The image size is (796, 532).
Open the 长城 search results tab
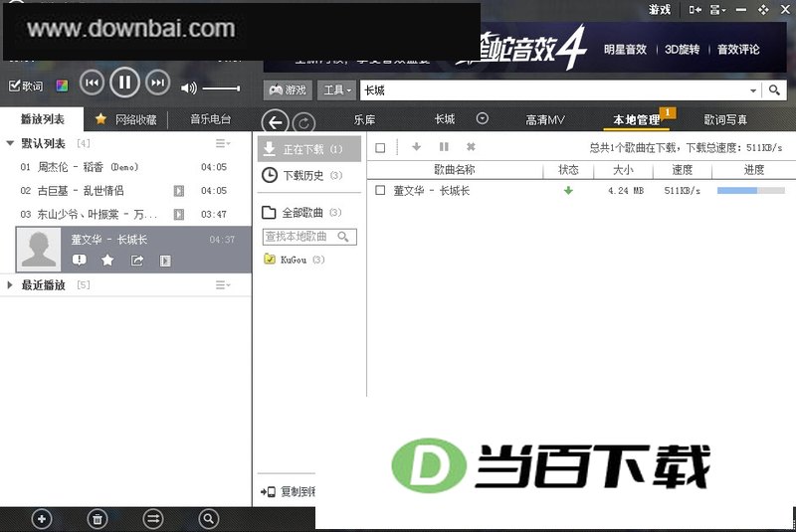445,119
